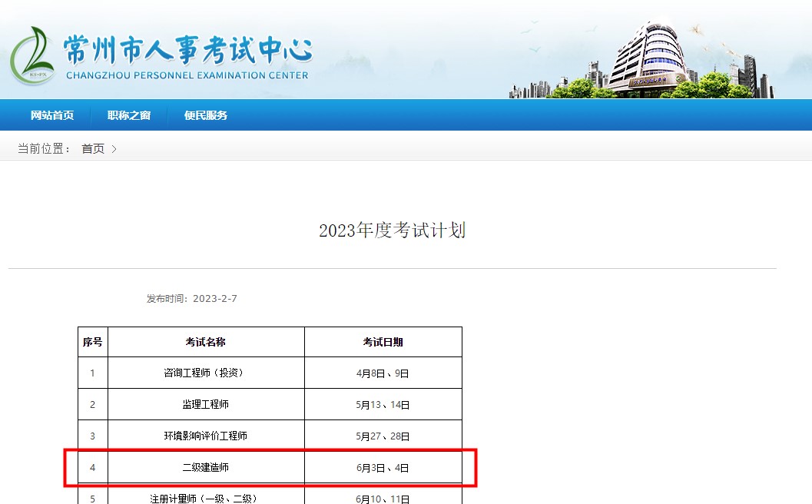Click the exam date 6月3日、4日
812x504 pixels.
coord(383,466)
